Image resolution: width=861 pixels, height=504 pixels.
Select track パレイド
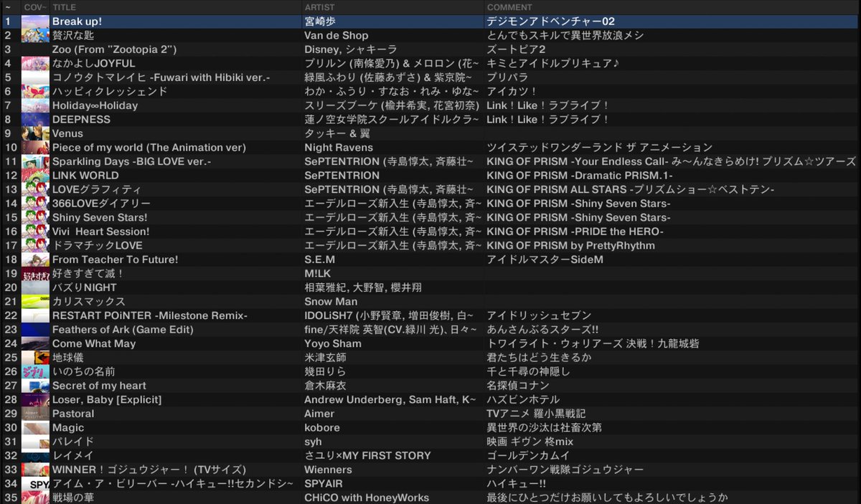[73, 442]
